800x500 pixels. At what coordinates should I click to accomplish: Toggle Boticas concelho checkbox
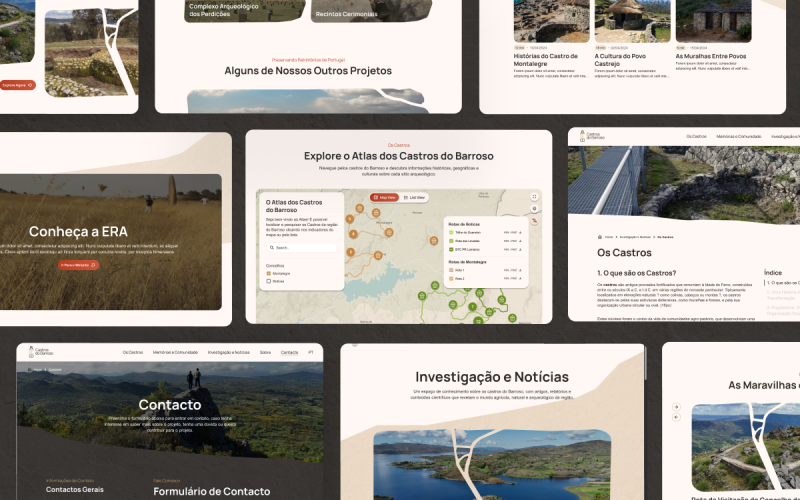(x=269, y=281)
